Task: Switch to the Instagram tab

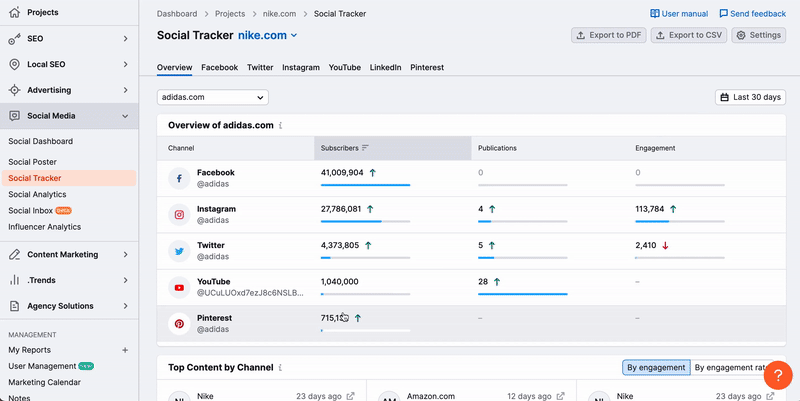Action: [x=301, y=67]
